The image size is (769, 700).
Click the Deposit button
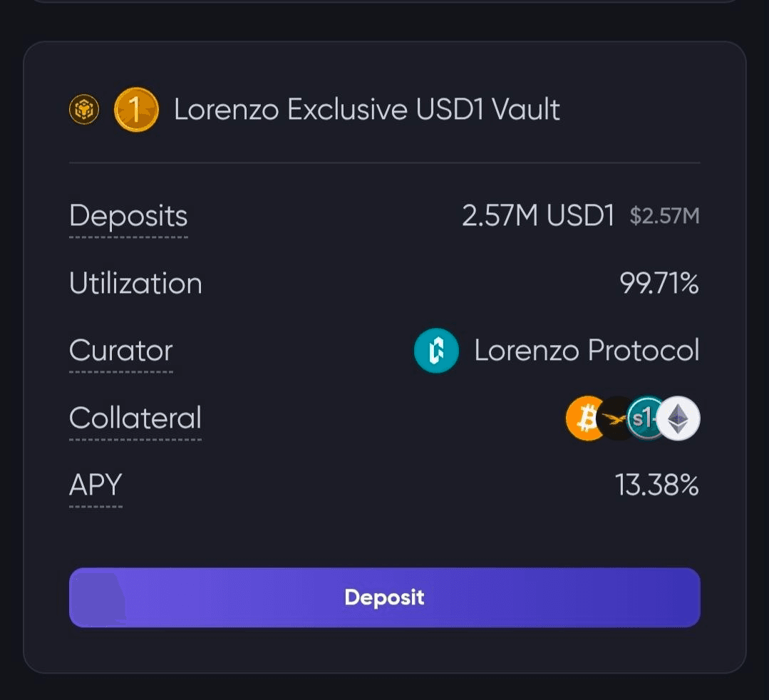(x=385, y=597)
